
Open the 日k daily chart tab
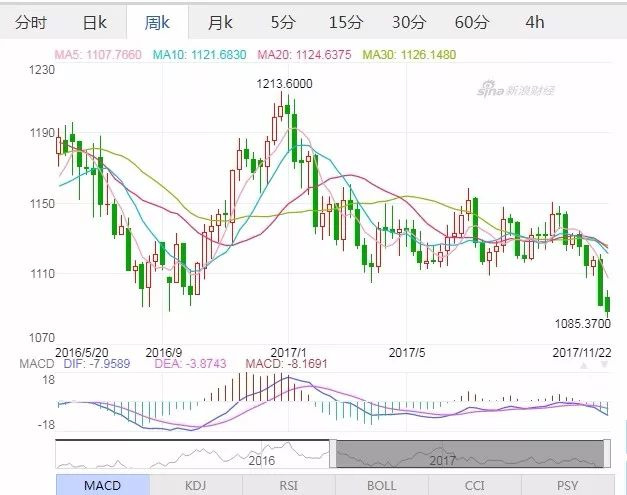[95, 22]
